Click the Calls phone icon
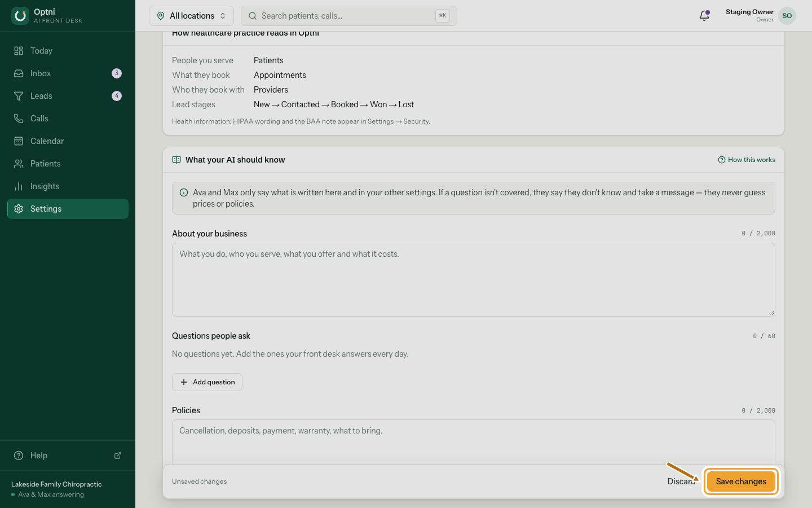812x508 pixels. pyautogui.click(x=19, y=119)
